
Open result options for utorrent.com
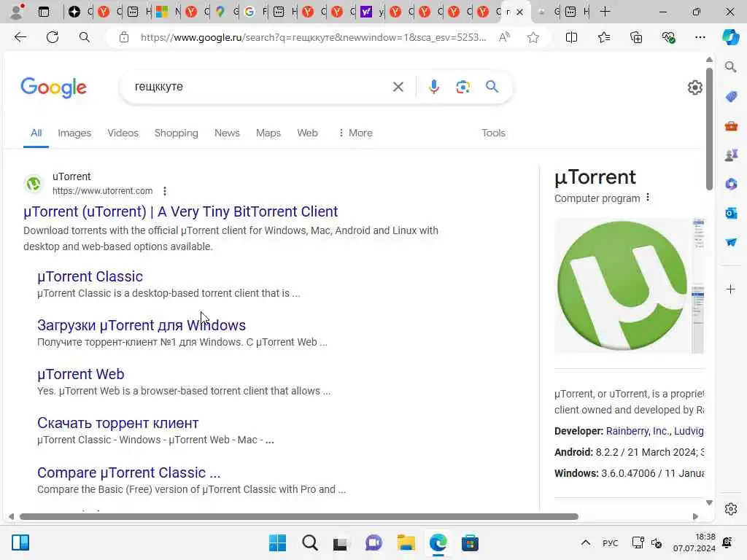pyautogui.click(x=164, y=191)
